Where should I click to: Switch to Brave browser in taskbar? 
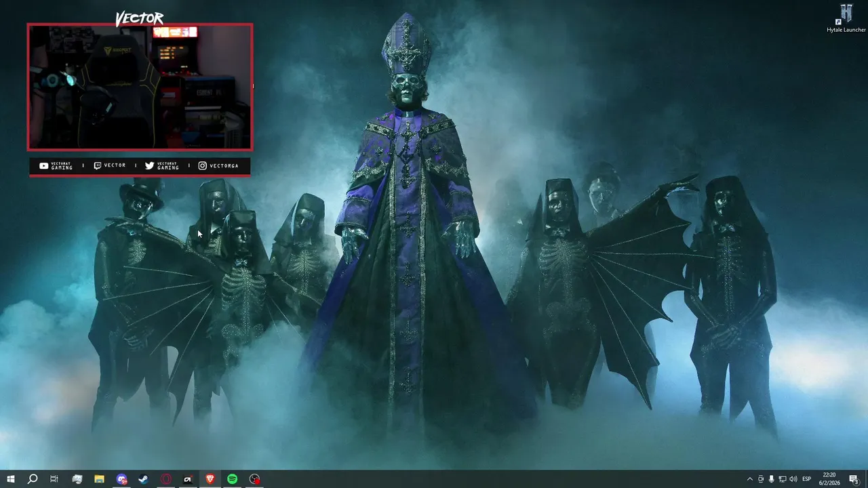210,479
